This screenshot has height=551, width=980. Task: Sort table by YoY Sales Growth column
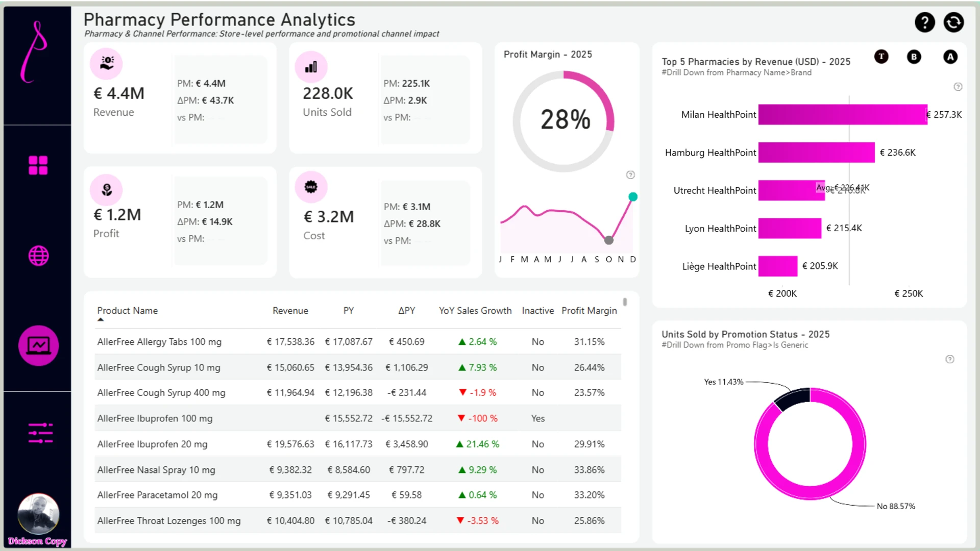click(x=475, y=311)
